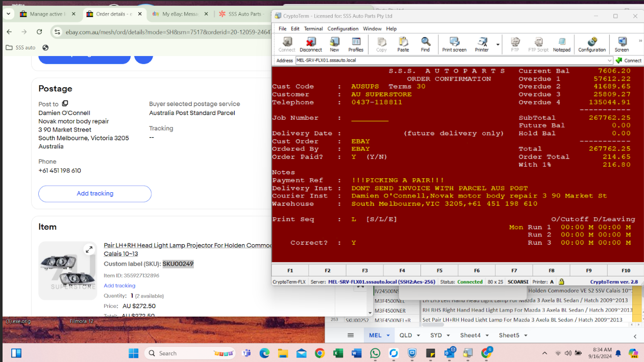Click the Screen toolbar icon

622,44
